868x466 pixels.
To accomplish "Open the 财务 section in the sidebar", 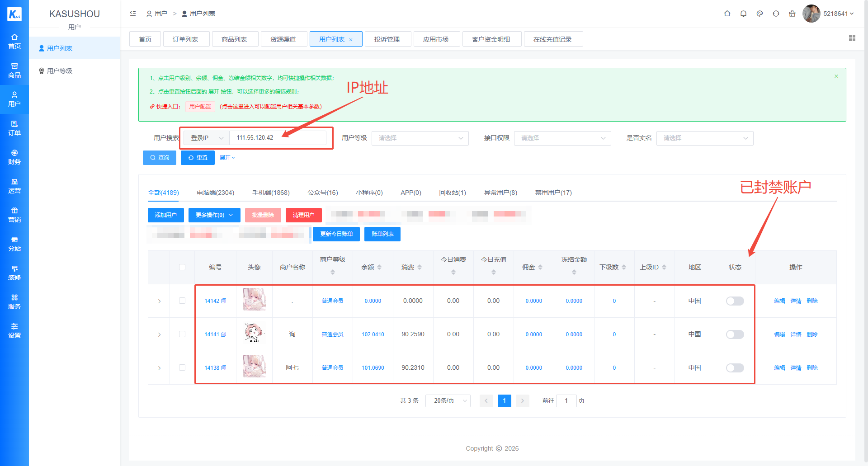I will [x=14, y=158].
